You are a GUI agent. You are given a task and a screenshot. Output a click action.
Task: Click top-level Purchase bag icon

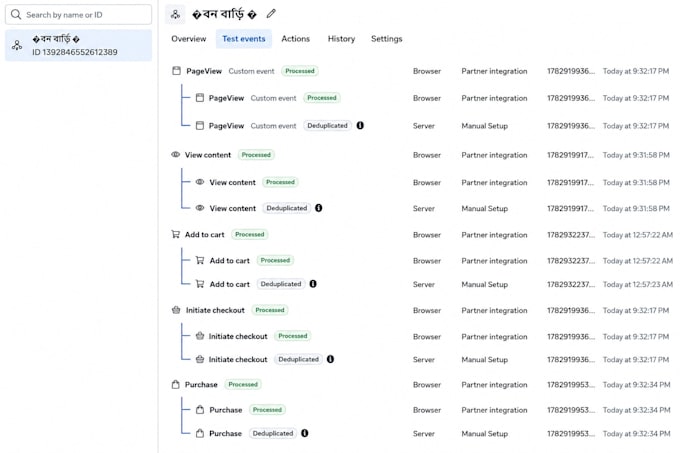pyautogui.click(x=176, y=384)
